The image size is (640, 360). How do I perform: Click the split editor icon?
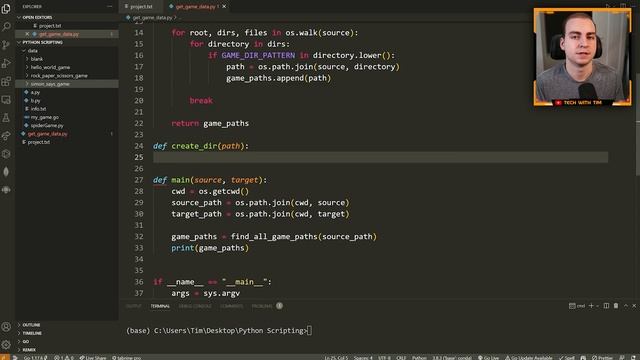[x=623, y=6]
